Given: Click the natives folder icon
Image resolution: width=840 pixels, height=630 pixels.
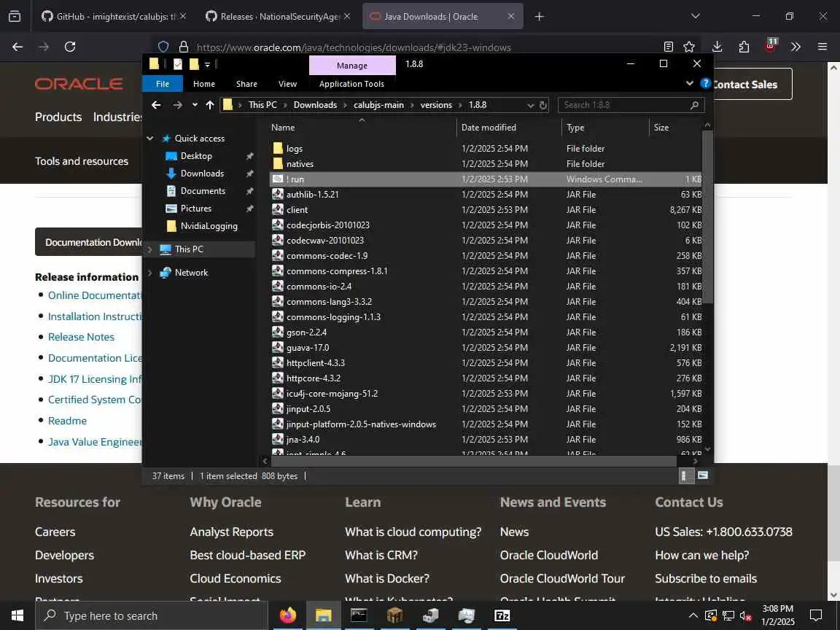Looking at the screenshot, I should point(278,163).
